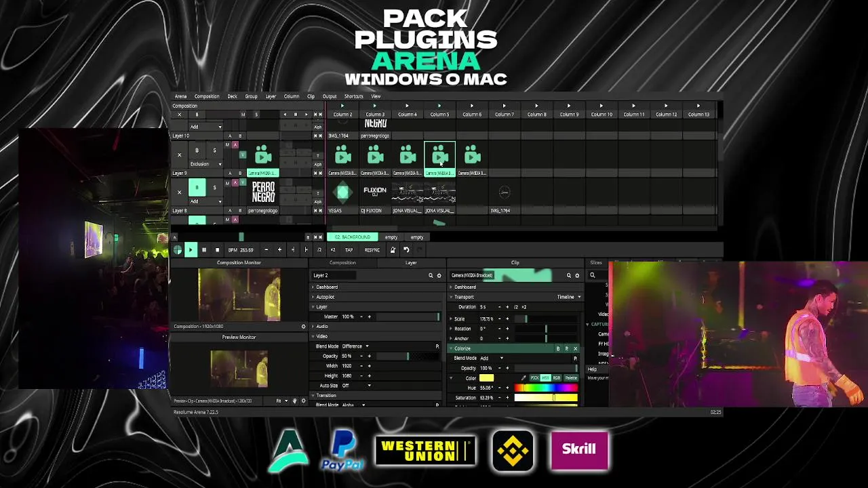Toggle Solo S on Layer 9
The width and height of the screenshot is (868, 488).
point(214,150)
